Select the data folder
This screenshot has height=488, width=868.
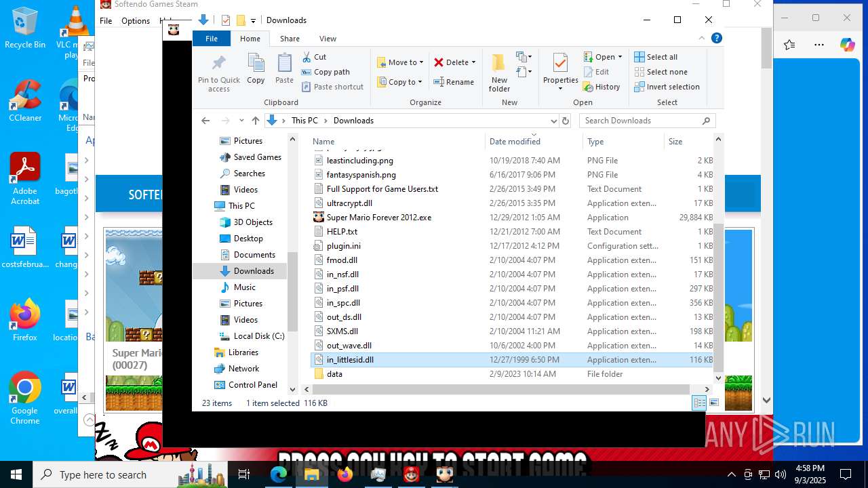[334, 374]
